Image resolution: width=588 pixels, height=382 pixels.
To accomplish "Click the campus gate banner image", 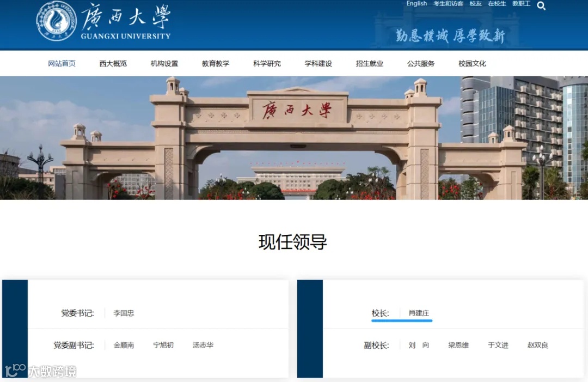I will tap(294, 138).
